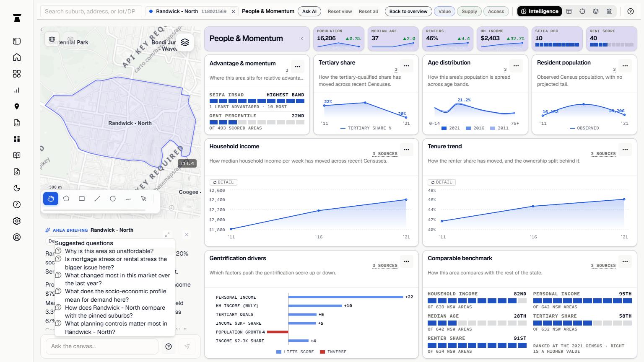Open the document list icon in sidebar
The image size is (644, 362).
click(x=17, y=123)
